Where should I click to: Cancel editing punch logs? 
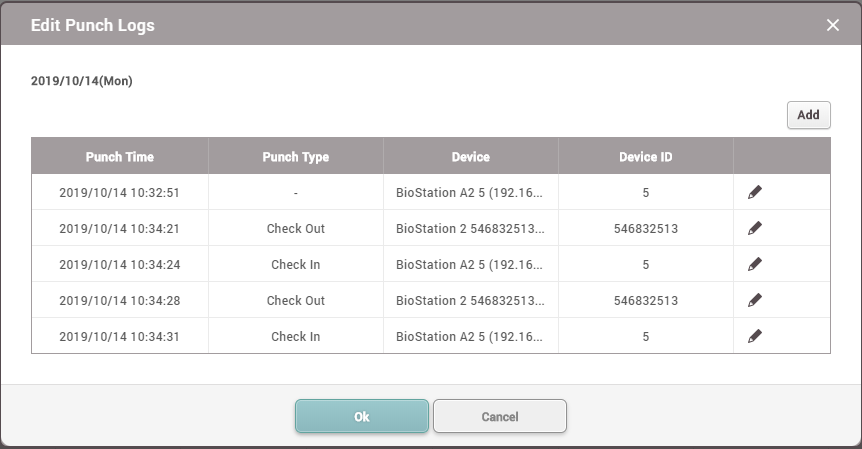pos(500,416)
